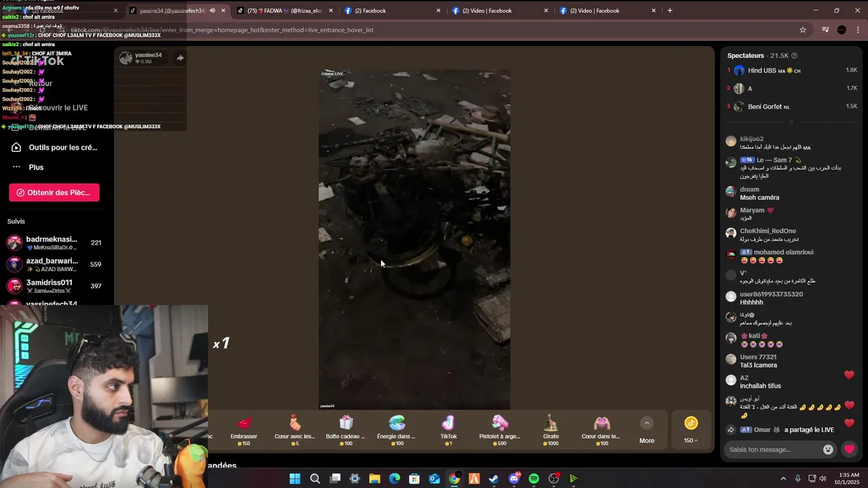Send the Cœur dans les mains gift
This screenshot has width=868, height=488.
[x=601, y=430]
